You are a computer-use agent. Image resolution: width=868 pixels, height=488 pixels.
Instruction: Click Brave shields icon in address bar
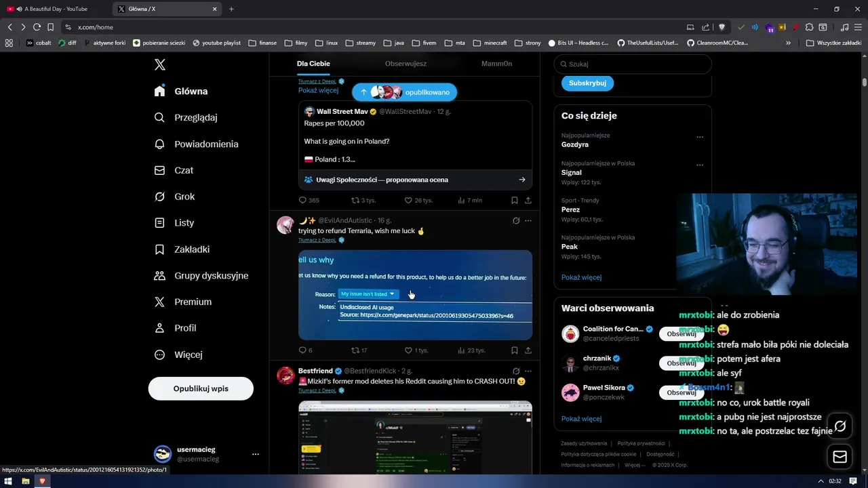[x=722, y=27]
